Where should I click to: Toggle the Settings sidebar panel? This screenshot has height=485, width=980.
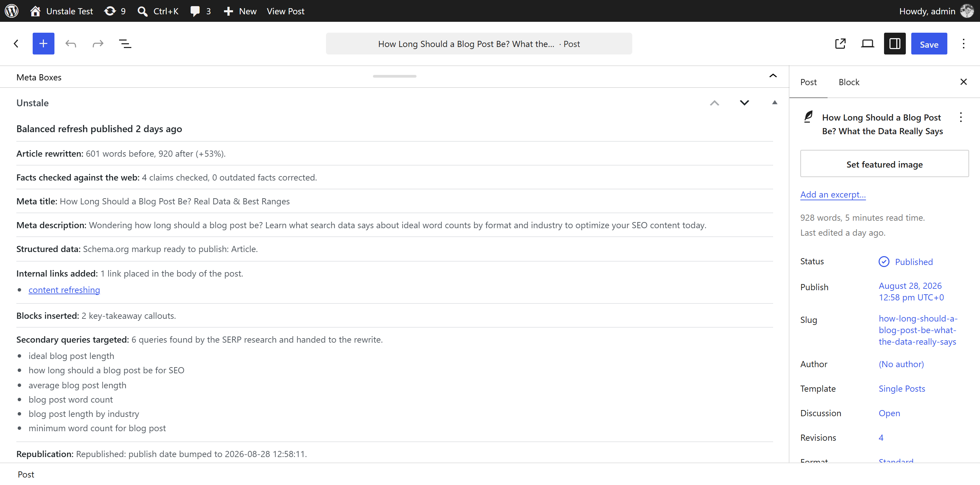[x=894, y=43]
